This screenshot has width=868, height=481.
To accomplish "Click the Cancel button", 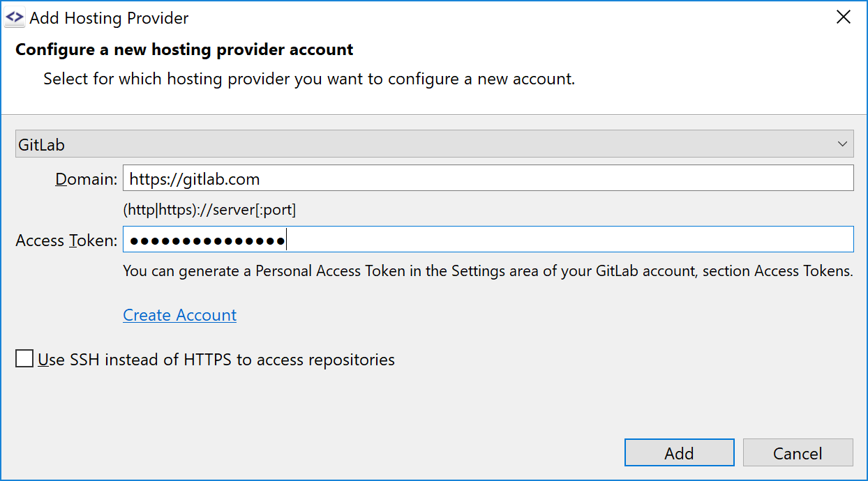I will coord(798,452).
